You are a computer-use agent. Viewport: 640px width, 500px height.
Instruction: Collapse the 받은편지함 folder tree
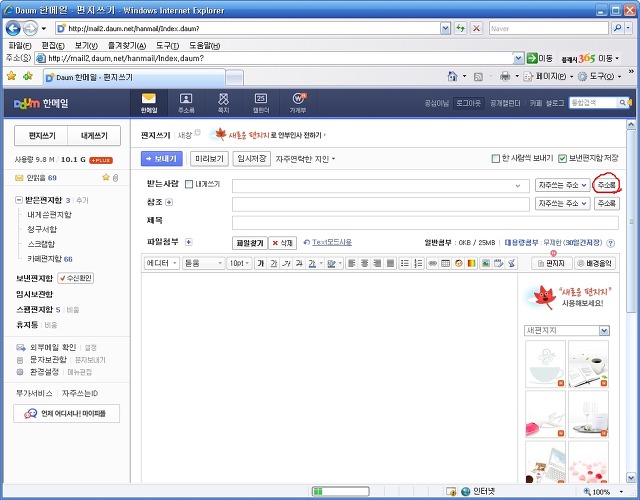(x=18, y=200)
